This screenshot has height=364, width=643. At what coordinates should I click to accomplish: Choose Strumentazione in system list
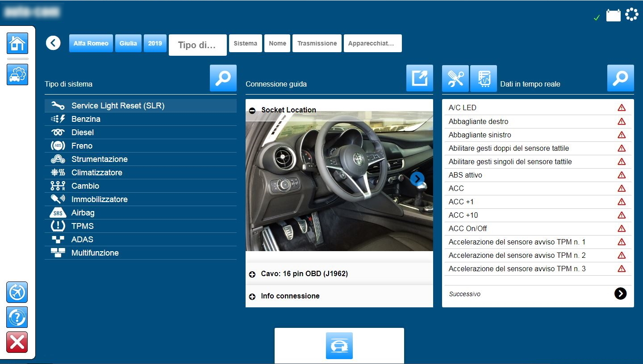coord(141,159)
